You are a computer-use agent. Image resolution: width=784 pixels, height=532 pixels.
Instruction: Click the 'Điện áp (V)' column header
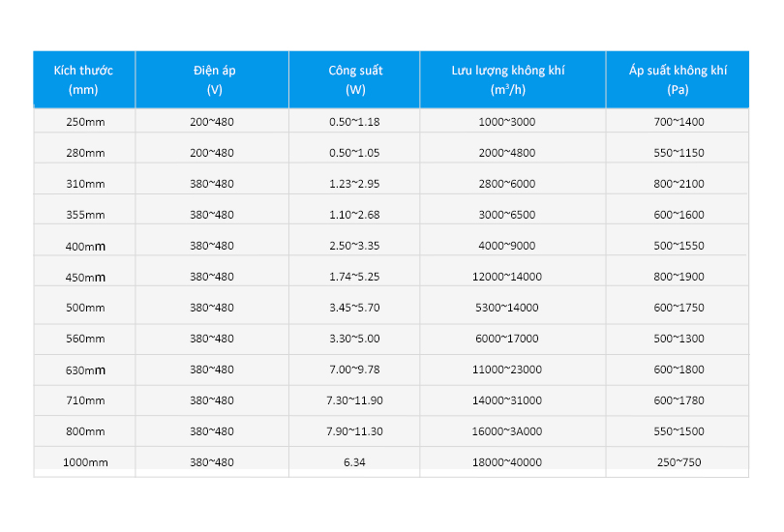212,79
